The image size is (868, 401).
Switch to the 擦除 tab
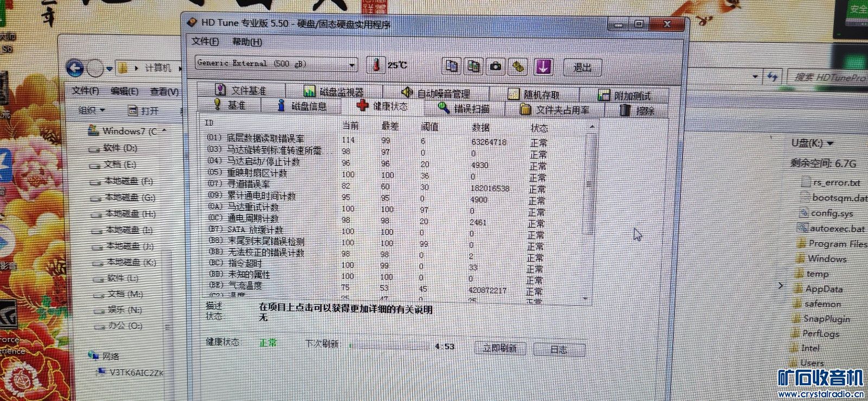tap(637, 111)
